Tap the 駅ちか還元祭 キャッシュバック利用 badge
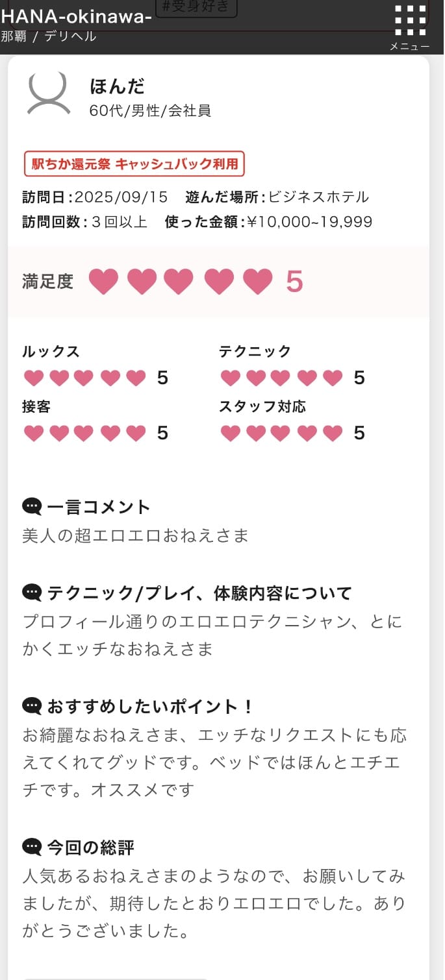 (x=134, y=164)
